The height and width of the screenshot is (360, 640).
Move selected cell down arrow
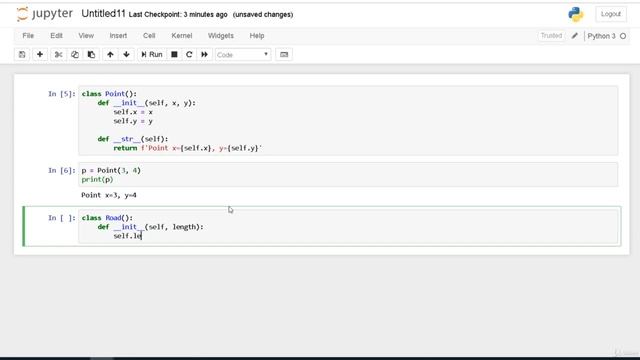[x=127, y=55]
